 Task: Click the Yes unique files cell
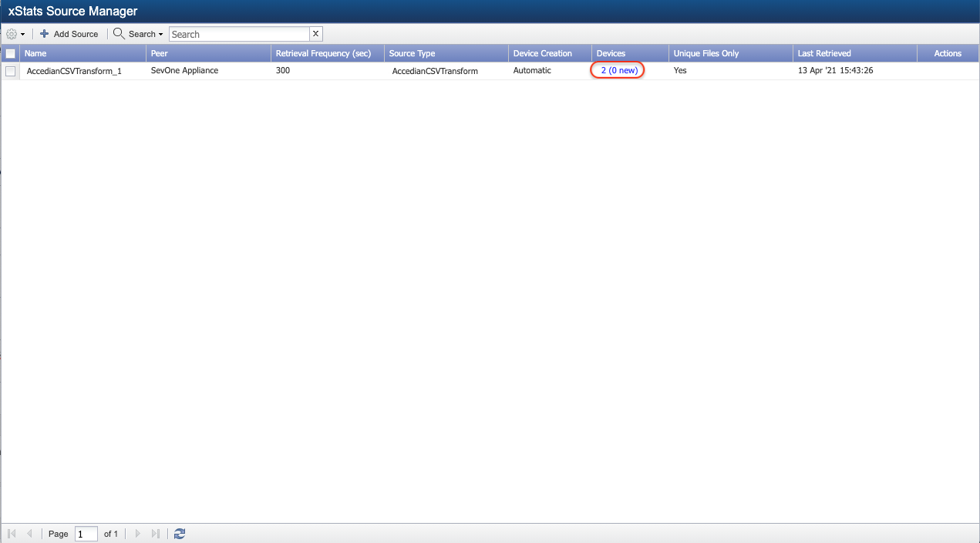point(680,70)
